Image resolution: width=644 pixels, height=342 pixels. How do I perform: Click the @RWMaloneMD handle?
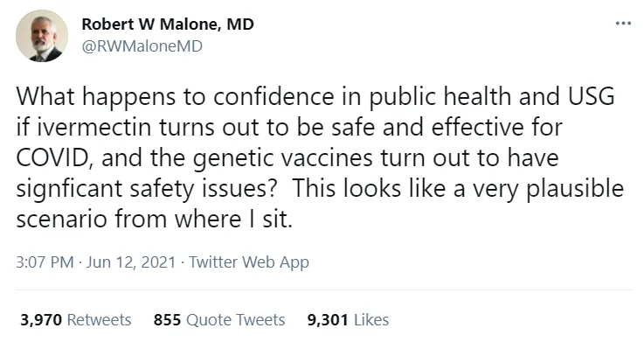click(x=142, y=46)
